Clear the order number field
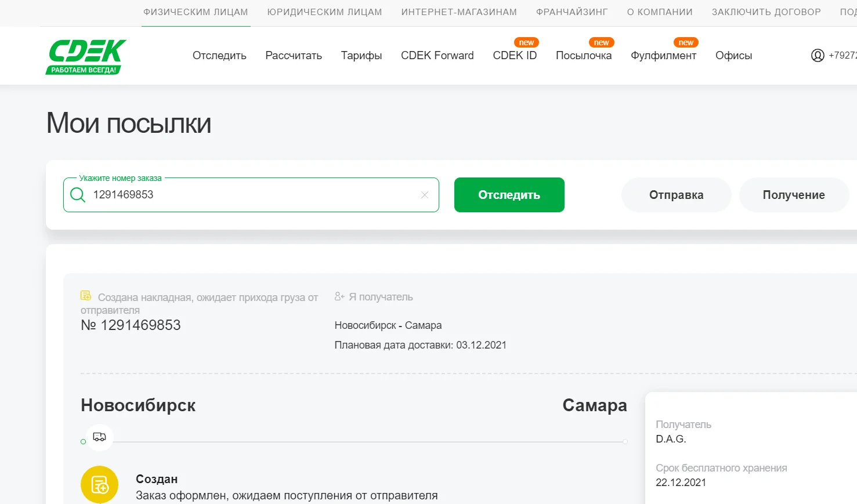 [x=425, y=195]
